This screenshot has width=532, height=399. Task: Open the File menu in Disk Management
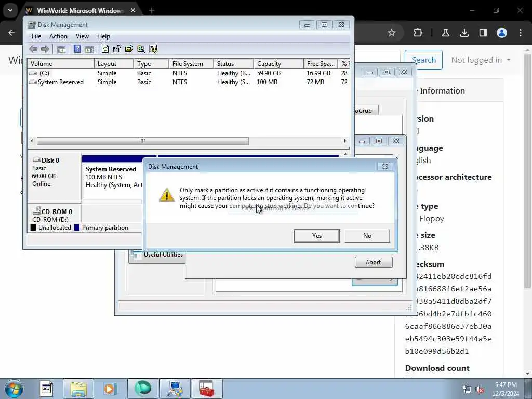point(36,36)
